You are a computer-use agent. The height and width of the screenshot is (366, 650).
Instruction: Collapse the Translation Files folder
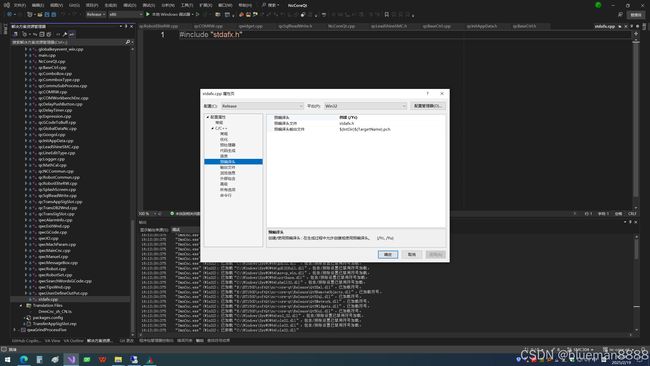click(21, 305)
